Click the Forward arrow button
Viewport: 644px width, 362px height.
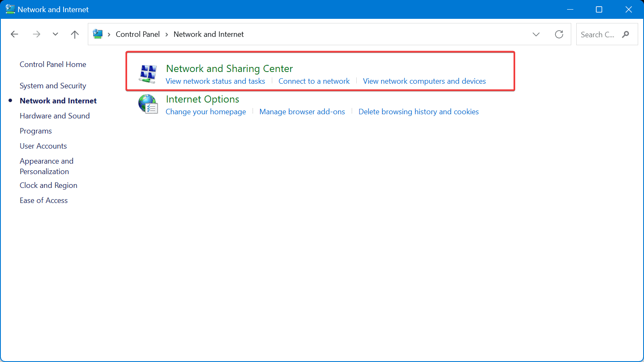click(x=37, y=34)
